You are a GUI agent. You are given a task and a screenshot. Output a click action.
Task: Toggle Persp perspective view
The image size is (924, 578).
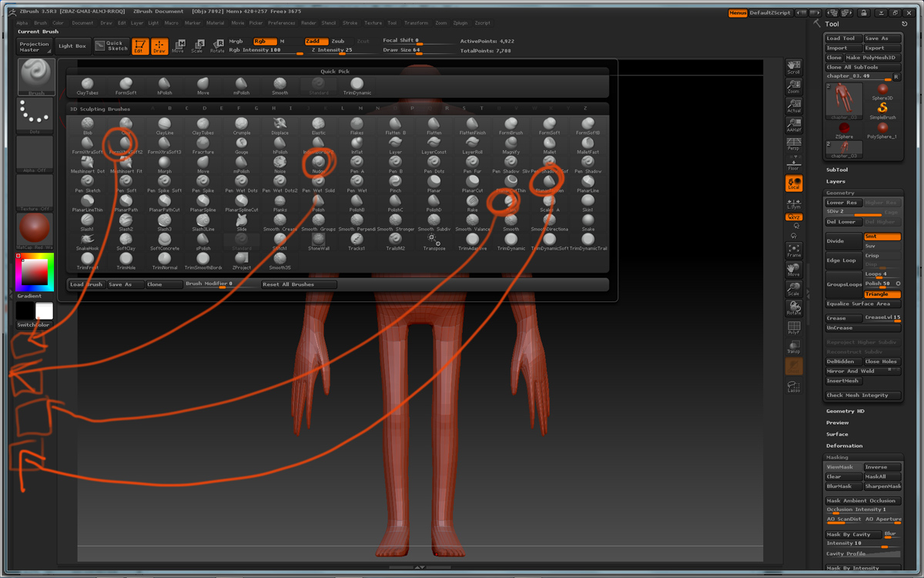[793, 144]
